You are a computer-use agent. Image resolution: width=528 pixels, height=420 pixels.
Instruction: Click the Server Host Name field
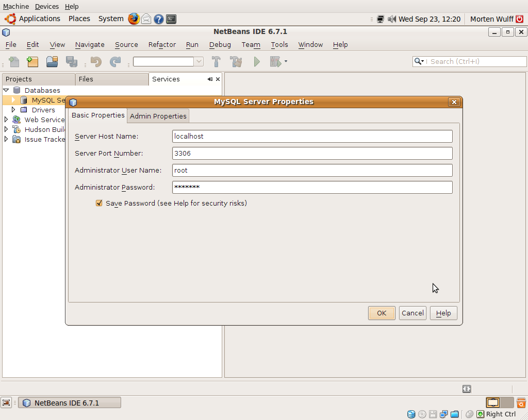tap(312, 136)
